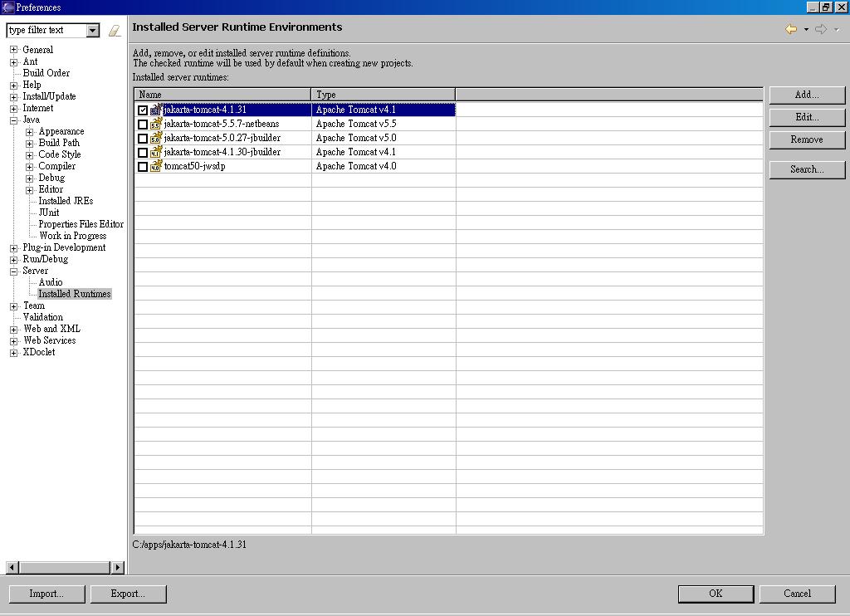Viewport: 850px width, 616px height.
Task: Expand the Plug-in Development node
Action: (13, 248)
